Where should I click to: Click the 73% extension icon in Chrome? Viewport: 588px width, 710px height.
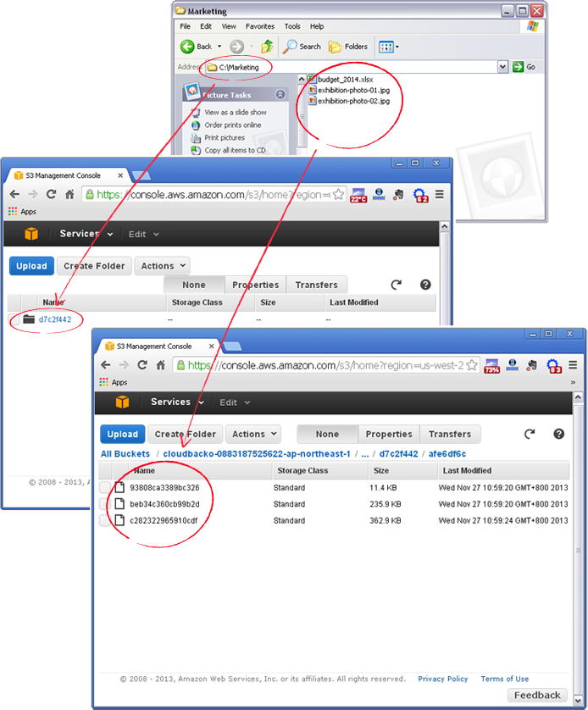(491, 366)
